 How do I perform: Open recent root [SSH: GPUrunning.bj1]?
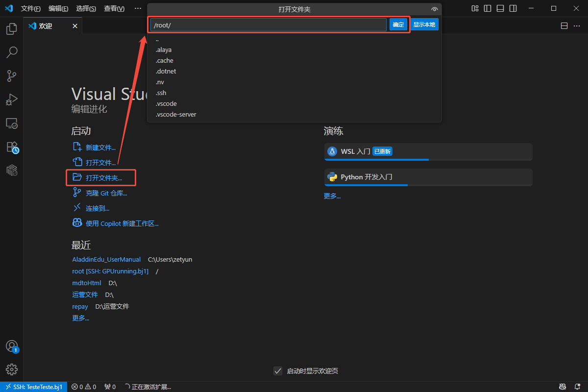(110, 271)
